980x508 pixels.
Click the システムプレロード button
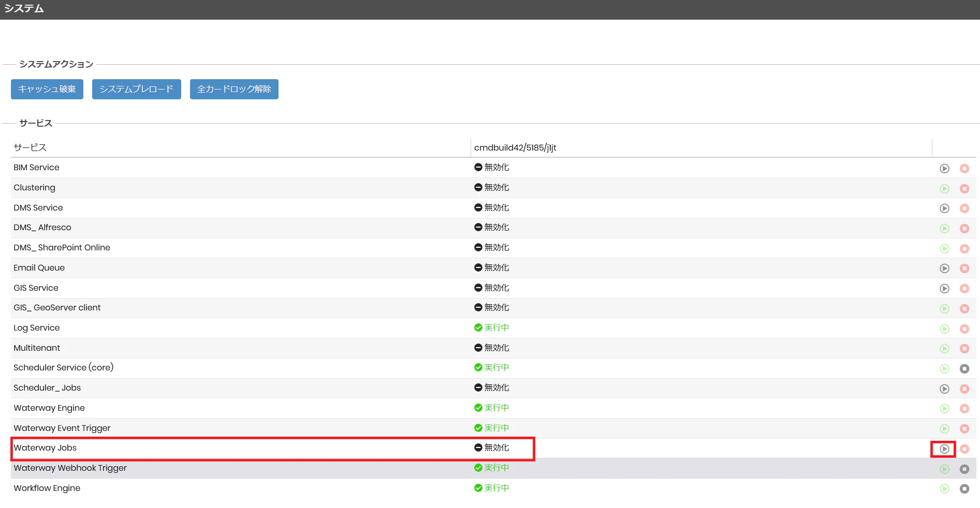coord(137,89)
